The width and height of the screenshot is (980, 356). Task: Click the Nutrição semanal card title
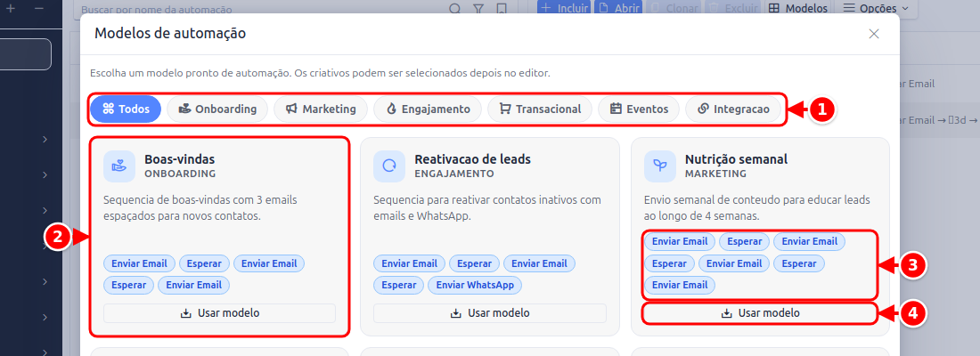click(x=736, y=159)
